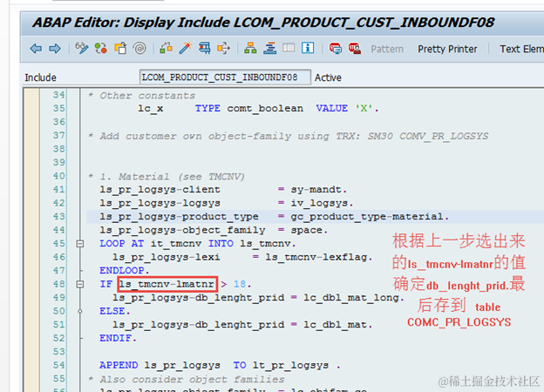Click comment '* Other constants'
Image resolution: width=544 pixels, height=392 pixels.
point(142,95)
